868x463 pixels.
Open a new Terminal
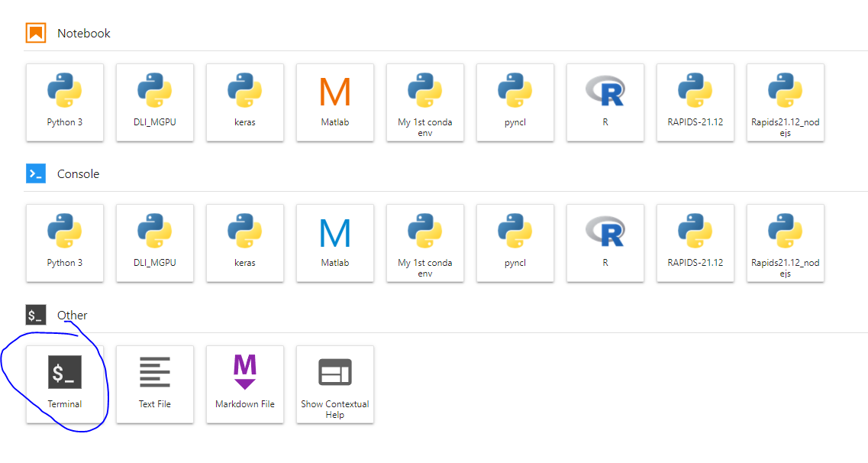(65, 384)
